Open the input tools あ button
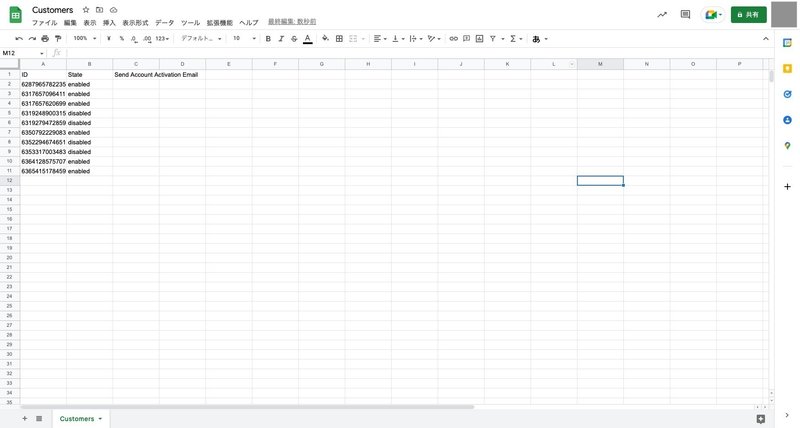800x428 pixels. pyautogui.click(x=536, y=39)
